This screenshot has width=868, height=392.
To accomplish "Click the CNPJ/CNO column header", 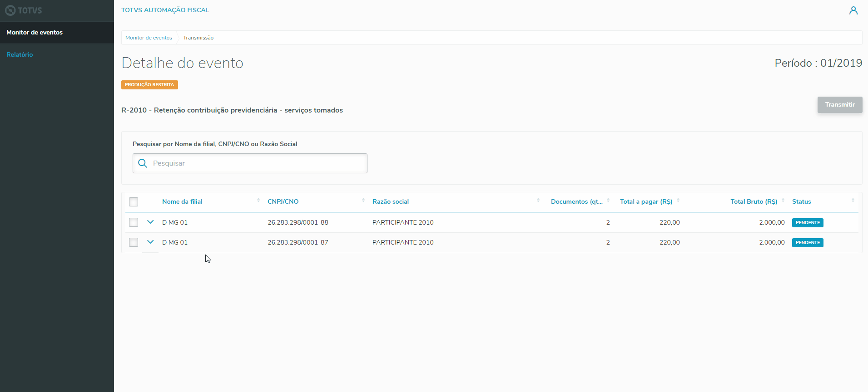I will pyautogui.click(x=283, y=201).
